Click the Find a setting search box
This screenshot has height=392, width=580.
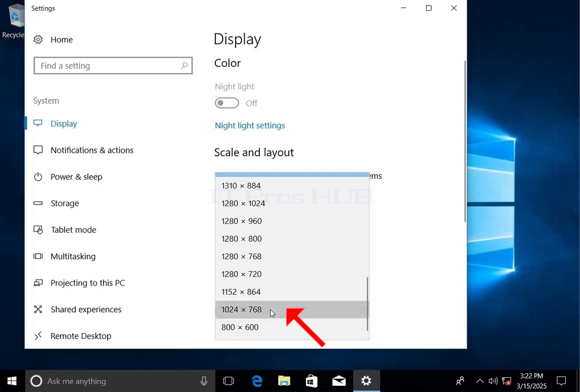pyautogui.click(x=113, y=66)
